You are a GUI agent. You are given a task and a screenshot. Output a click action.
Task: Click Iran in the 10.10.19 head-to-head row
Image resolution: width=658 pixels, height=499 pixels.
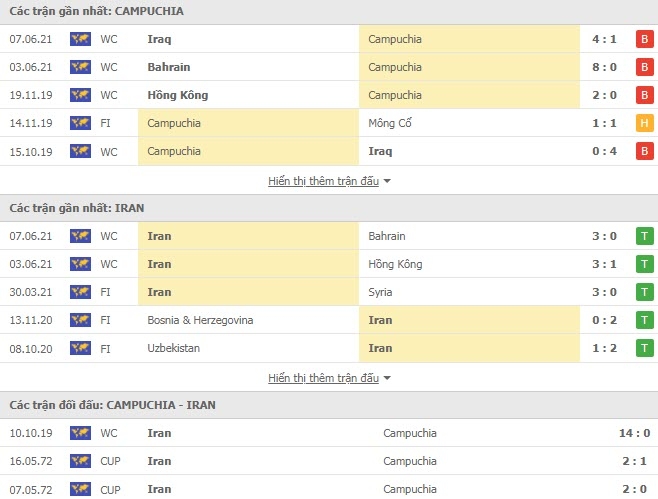pyautogui.click(x=159, y=433)
